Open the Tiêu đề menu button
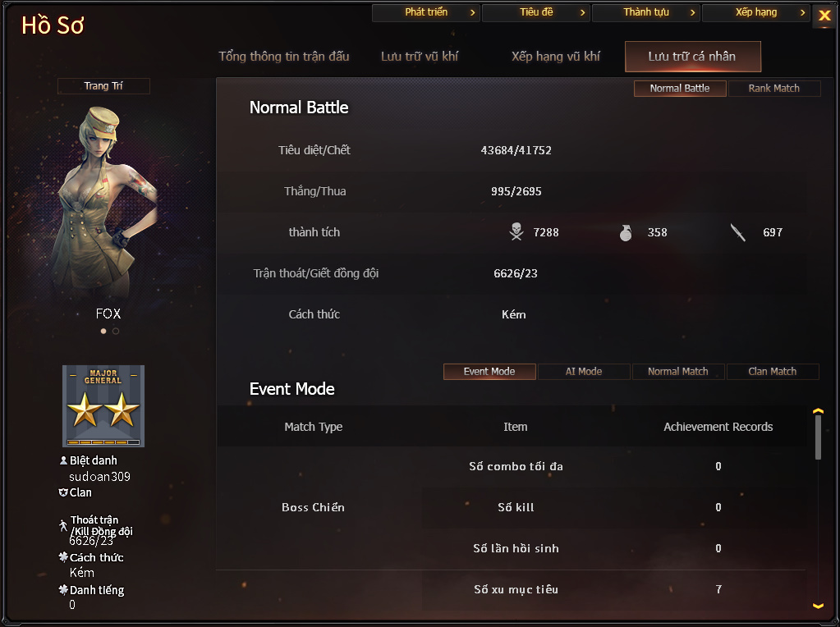 [536, 12]
